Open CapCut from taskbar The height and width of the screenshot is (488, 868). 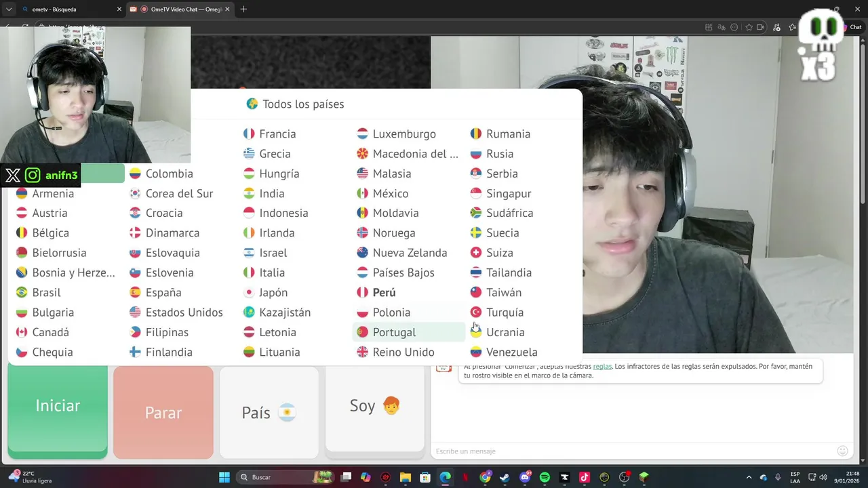point(564,477)
